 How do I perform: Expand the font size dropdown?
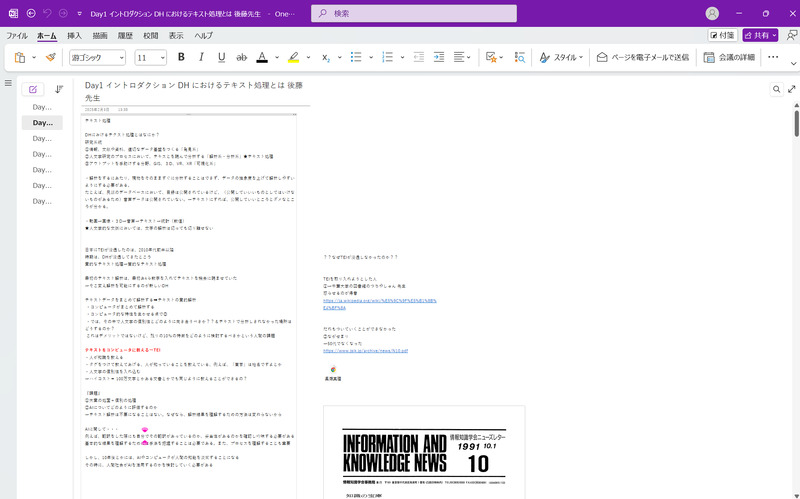click(161, 58)
